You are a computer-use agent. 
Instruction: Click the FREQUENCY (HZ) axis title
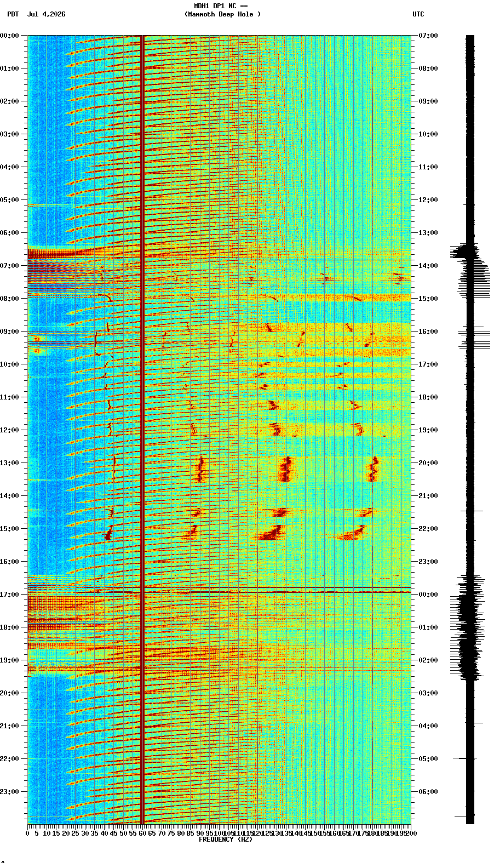tap(226, 840)
